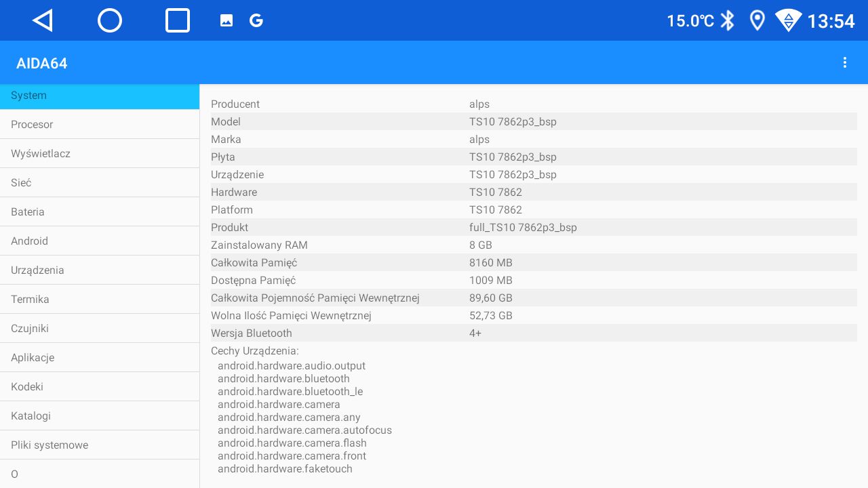The width and height of the screenshot is (868, 488).
Task: Open recent apps square icon
Action: (178, 20)
